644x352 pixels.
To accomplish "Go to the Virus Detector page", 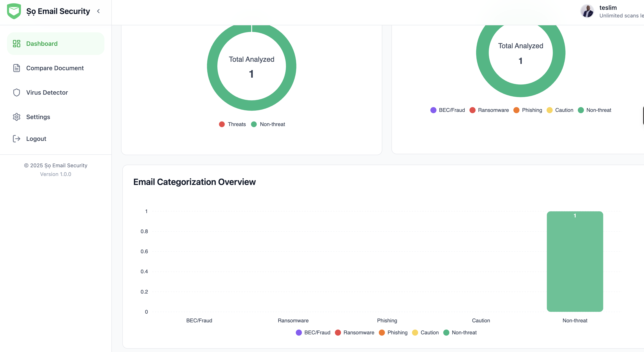I will [x=47, y=93].
